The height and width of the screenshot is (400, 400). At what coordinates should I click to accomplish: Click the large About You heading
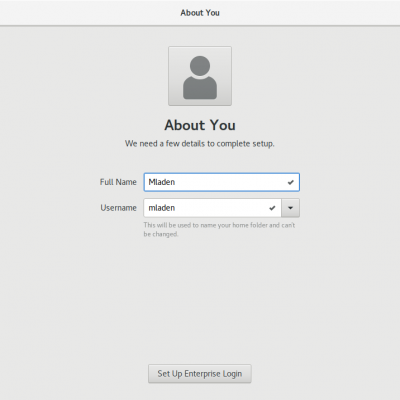coord(200,125)
